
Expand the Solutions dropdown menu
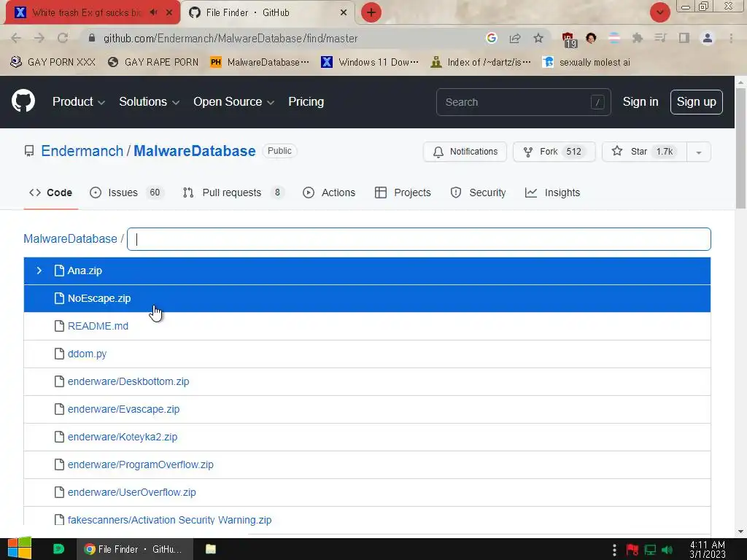point(149,101)
